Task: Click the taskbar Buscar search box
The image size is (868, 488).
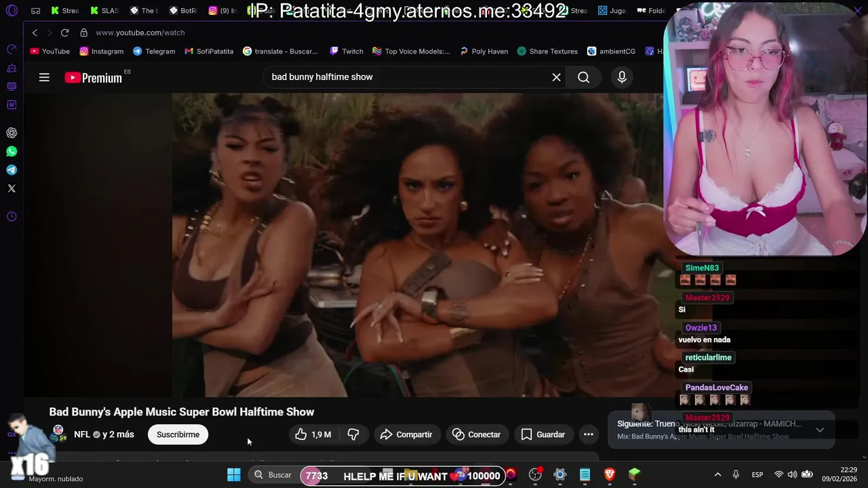Action: point(273,474)
